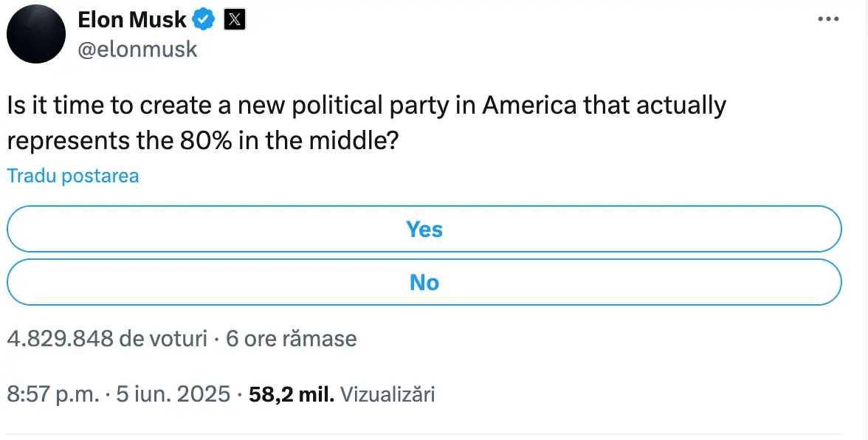Click the word America in the post
868x440 pixels.
point(529,105)
